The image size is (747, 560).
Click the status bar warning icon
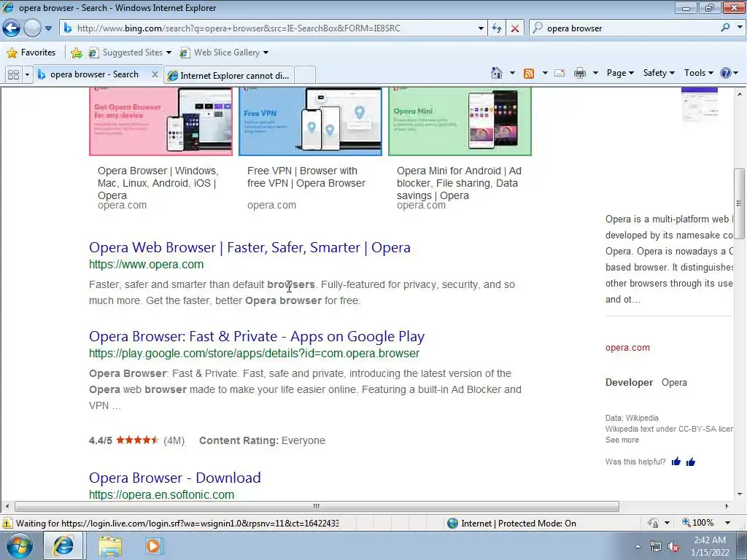(7, 523)
